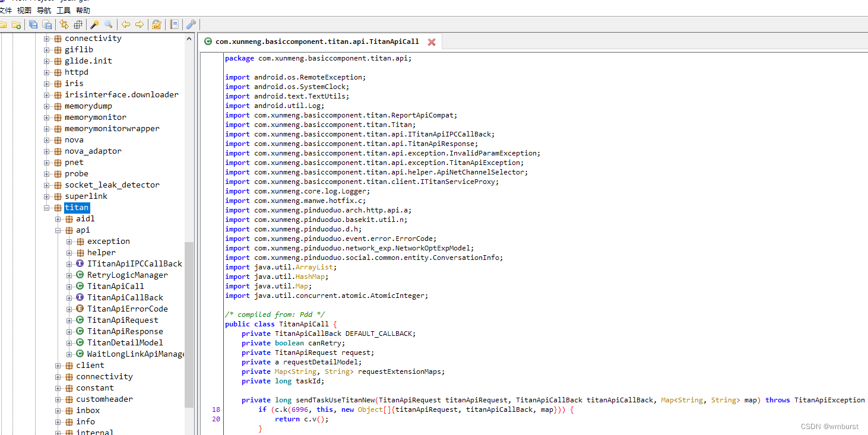Screen dimensions: 868x435
Task: Click the package icon beside superlink
Action: pos(58,196)
